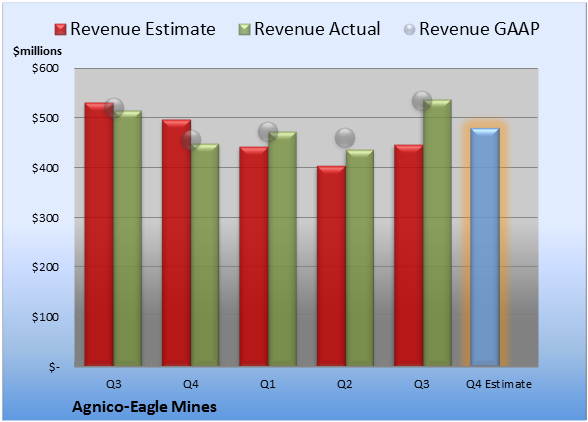This screenshot has height=422, width=588.
Task: Select the green actual bar above Q2
Action: pyautogui.click(x=360, y=258)
